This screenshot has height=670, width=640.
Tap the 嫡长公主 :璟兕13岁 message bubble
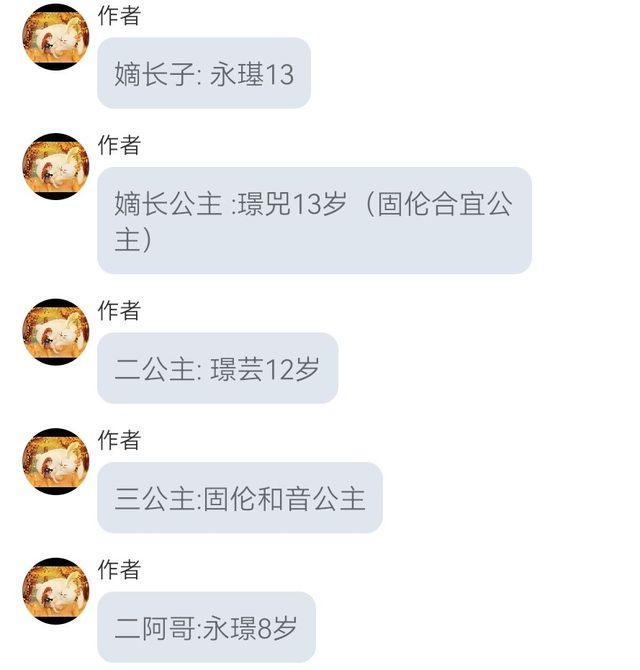click(314, 220)
